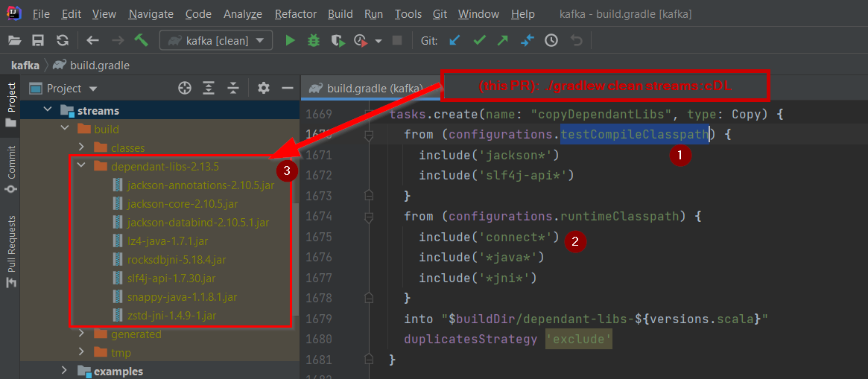868x379 pixels.
Task: Open the Pull Requests tool window
Action: 10,252
